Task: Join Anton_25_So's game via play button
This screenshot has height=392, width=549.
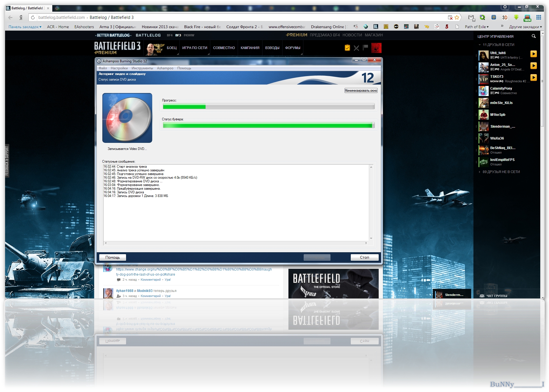Action: coord(533,66)
